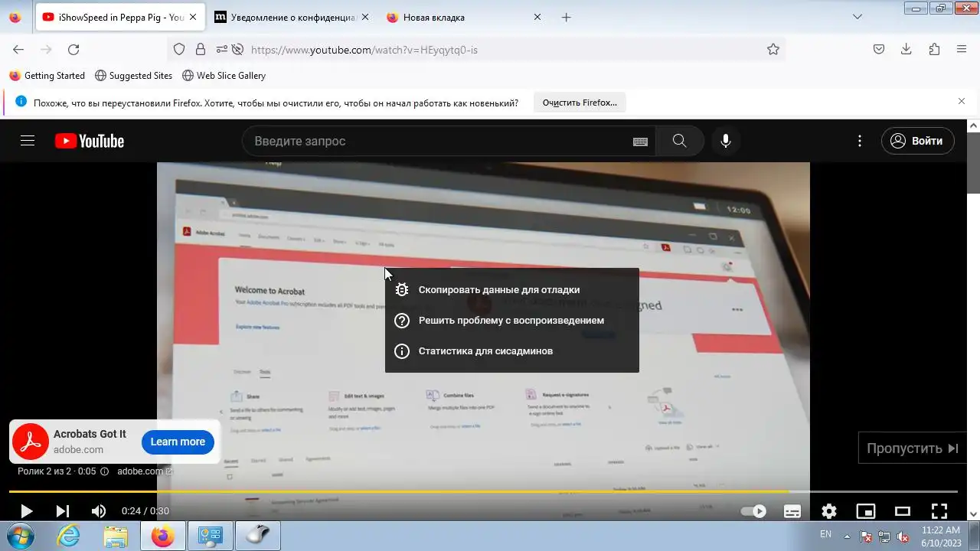The image size is (980, 551).
Task: Open adobe.com link below the ad
Action: tap(145, 471)
